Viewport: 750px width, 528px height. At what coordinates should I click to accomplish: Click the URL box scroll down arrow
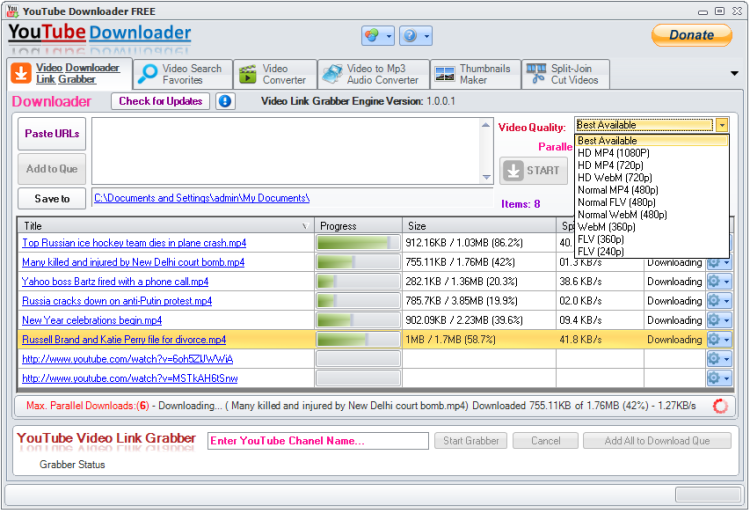(486, 177)
